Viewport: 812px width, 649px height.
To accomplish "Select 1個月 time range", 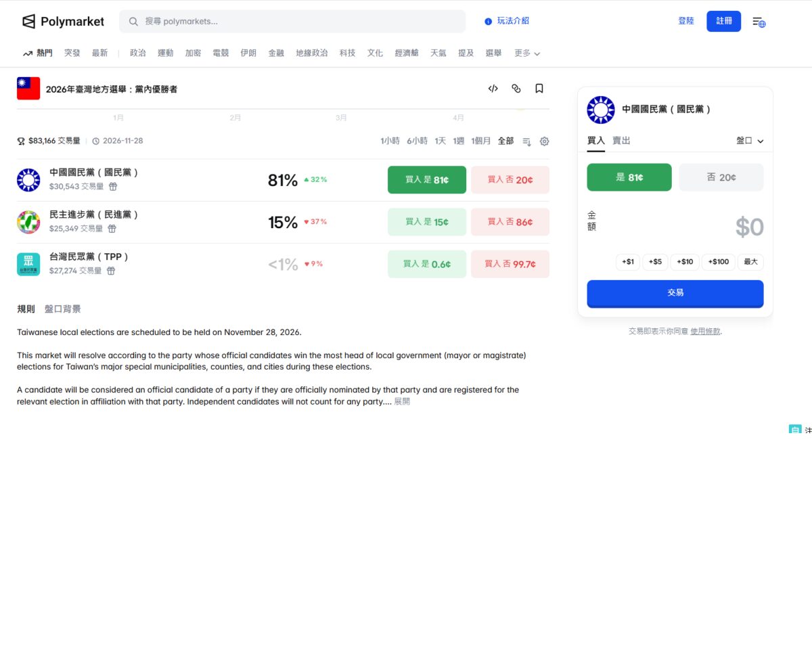I will click(x=481, y=141).
